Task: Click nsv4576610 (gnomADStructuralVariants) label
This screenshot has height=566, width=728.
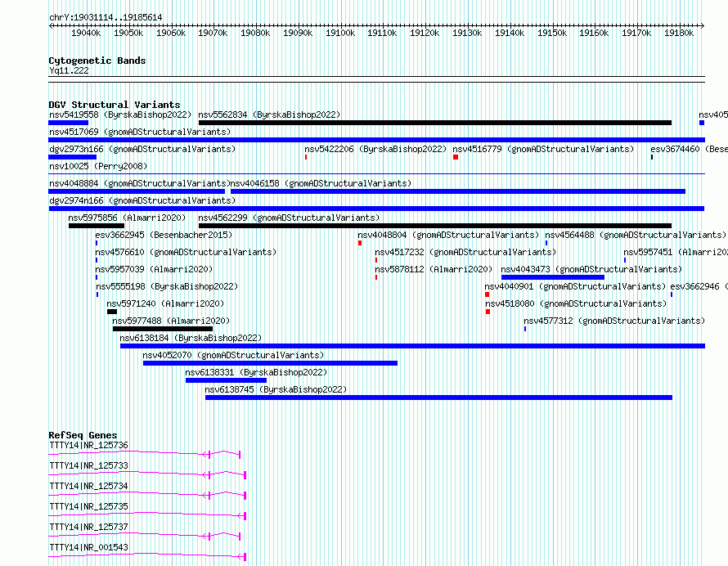Action: 186,252
